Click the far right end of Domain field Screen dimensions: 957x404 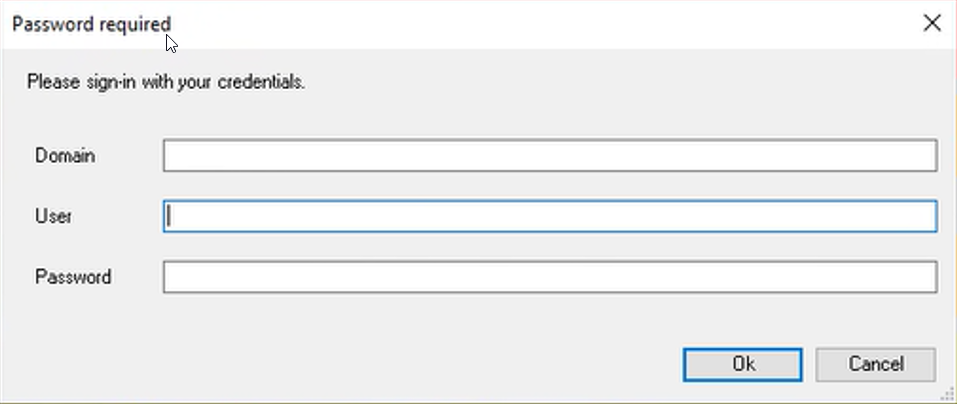pyautogui.click(x=928, y=156)
